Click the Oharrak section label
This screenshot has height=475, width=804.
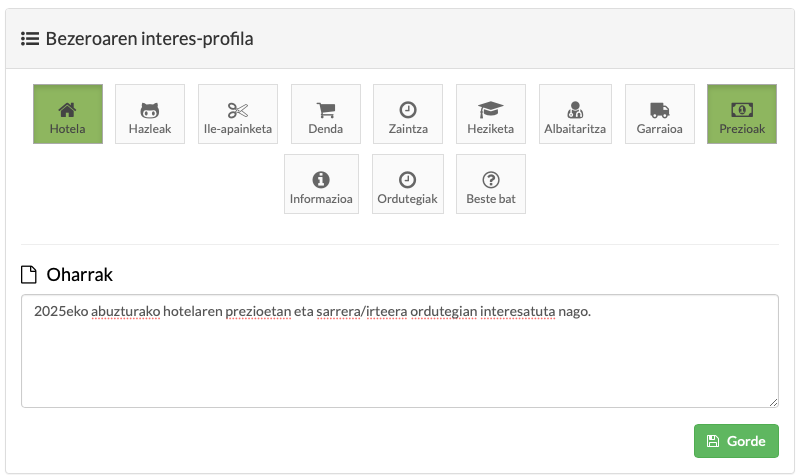pyautogui.click(x=80, y=274)
